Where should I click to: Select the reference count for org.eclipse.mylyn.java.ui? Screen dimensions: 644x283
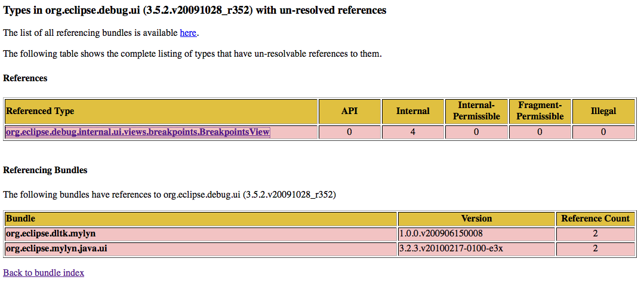pyautogui.click(x=596, y=249)
